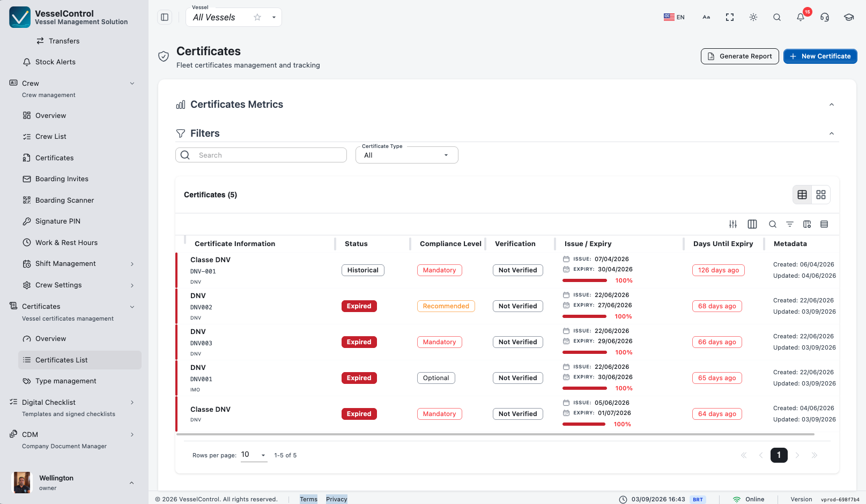
Task: Click New Certificate button
Action: [x=820, y=56]
